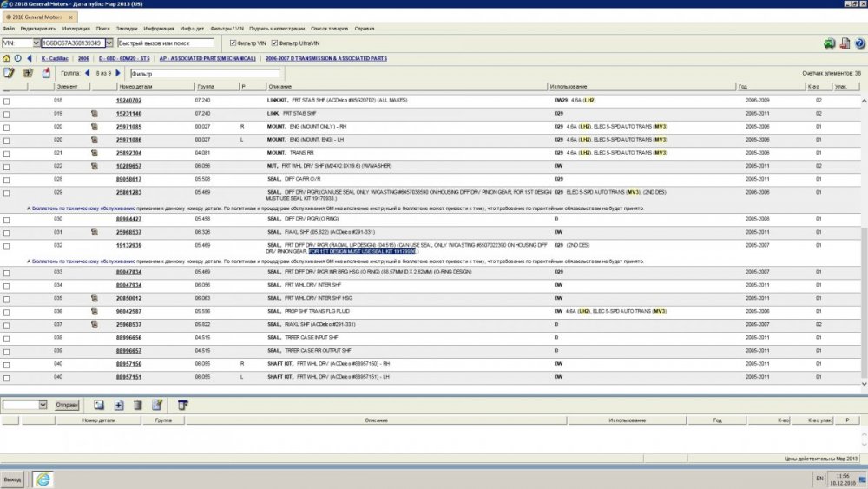
Task: Open the Фильтры / VIN menu
Action: pyautogui.click(x=229, y=29)
